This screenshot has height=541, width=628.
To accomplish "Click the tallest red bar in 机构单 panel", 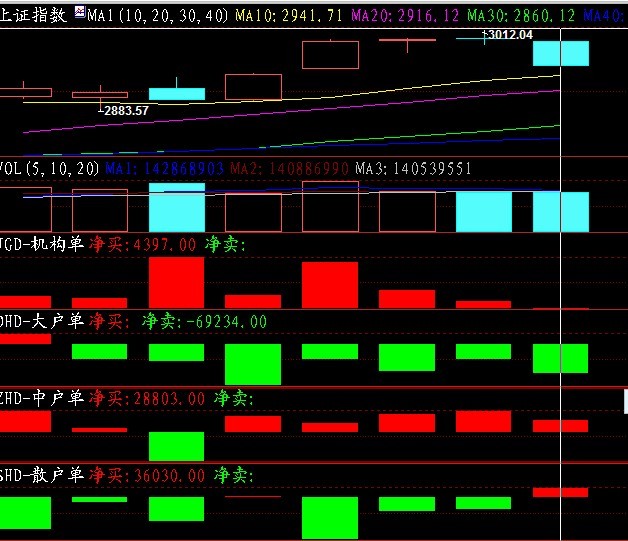I will [x=176, y=282].
